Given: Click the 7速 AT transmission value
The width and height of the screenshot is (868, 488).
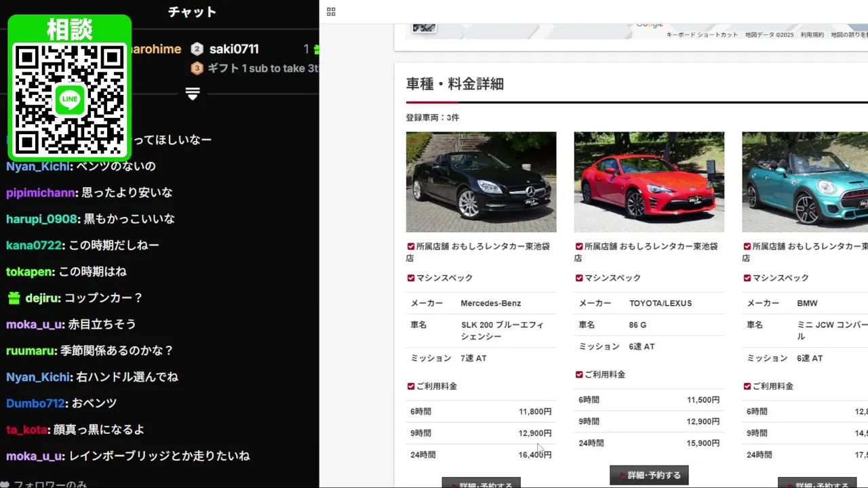Looking at the screenshot, I should click(473, 358).
